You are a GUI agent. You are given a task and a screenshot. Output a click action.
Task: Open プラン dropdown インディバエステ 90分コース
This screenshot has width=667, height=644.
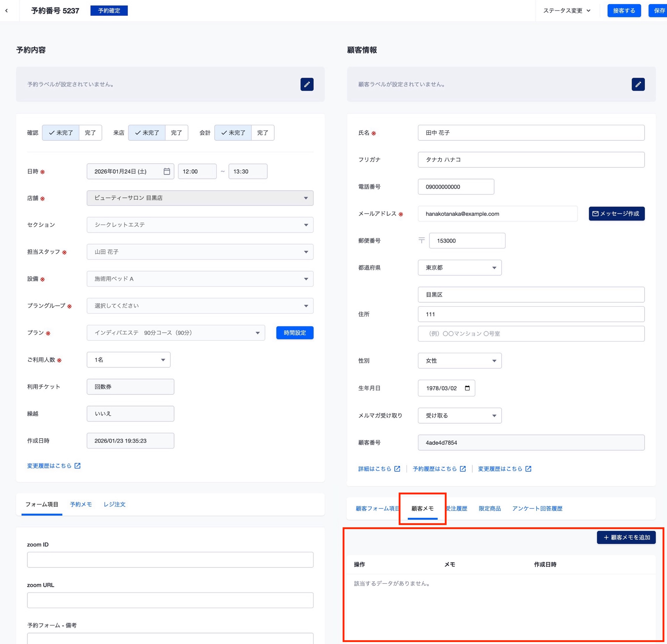(176, 333)
